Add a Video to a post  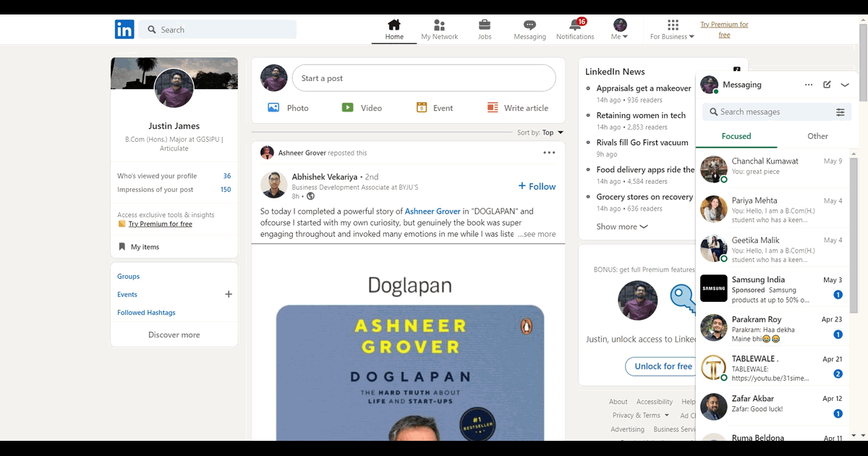pyautogui.click(x=362, y=108)
